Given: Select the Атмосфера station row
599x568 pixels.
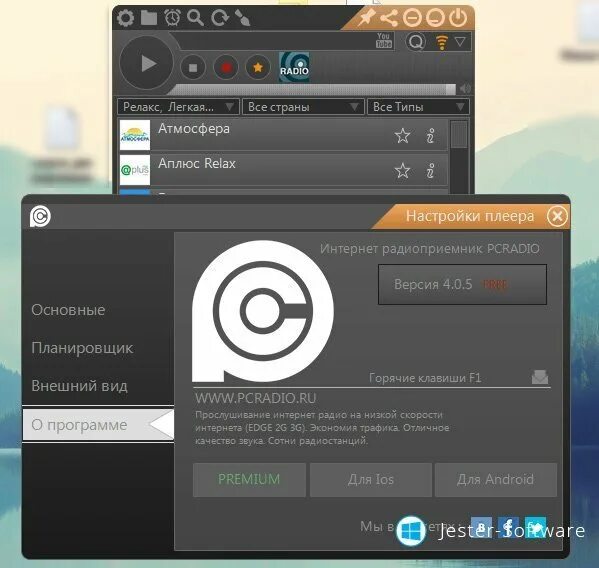Looking at the screenshot, I should tap(283, 135).
